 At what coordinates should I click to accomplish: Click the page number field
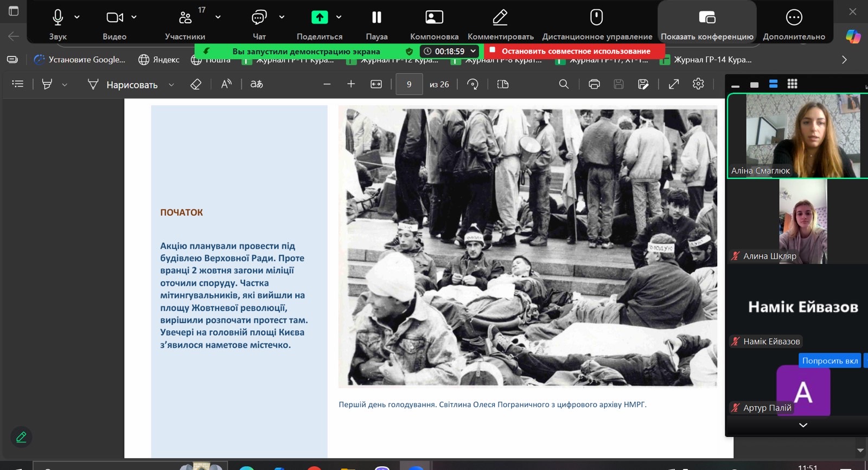(x=409, y=84)
